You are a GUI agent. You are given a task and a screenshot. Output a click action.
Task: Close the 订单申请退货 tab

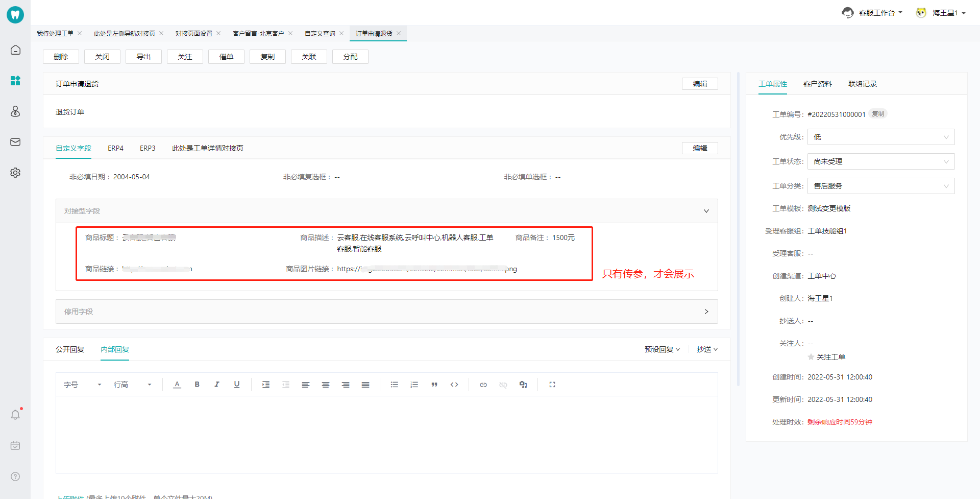pos(399,33)
